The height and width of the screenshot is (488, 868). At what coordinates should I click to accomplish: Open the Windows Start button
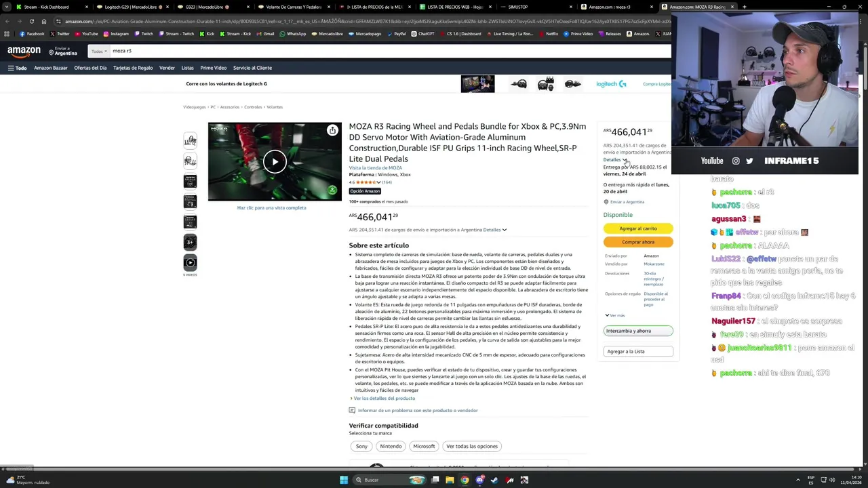pyautogui.click(x=344, y=480)
